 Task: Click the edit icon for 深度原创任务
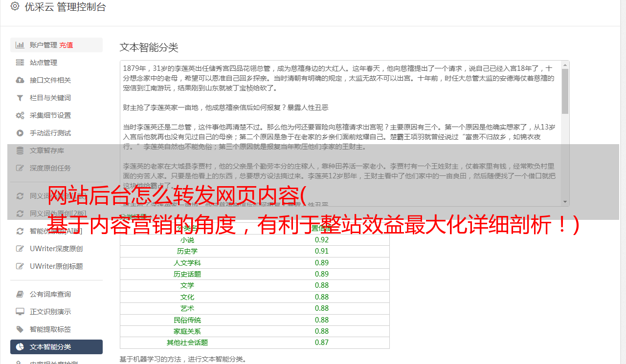(20, 168)
